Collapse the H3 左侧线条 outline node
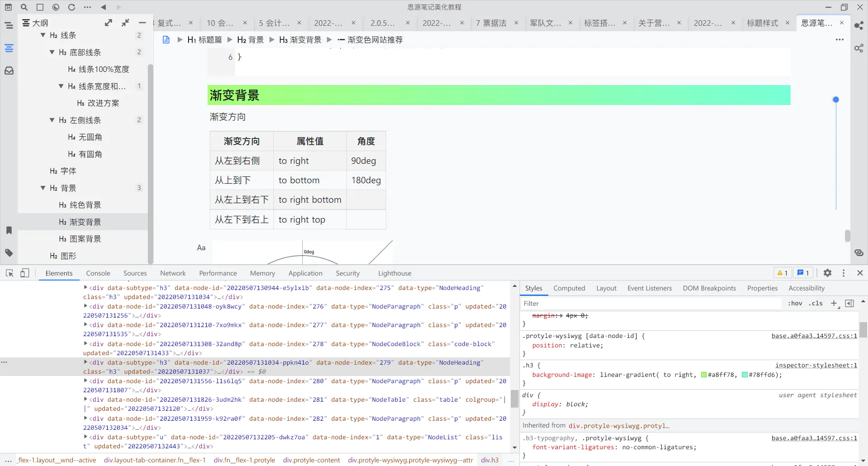 point(52,120)
